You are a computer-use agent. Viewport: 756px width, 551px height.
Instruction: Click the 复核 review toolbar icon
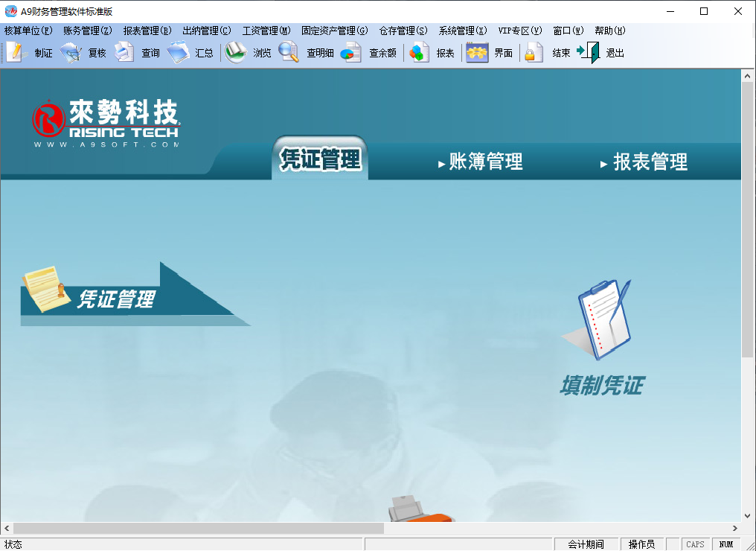click(71, 52)
